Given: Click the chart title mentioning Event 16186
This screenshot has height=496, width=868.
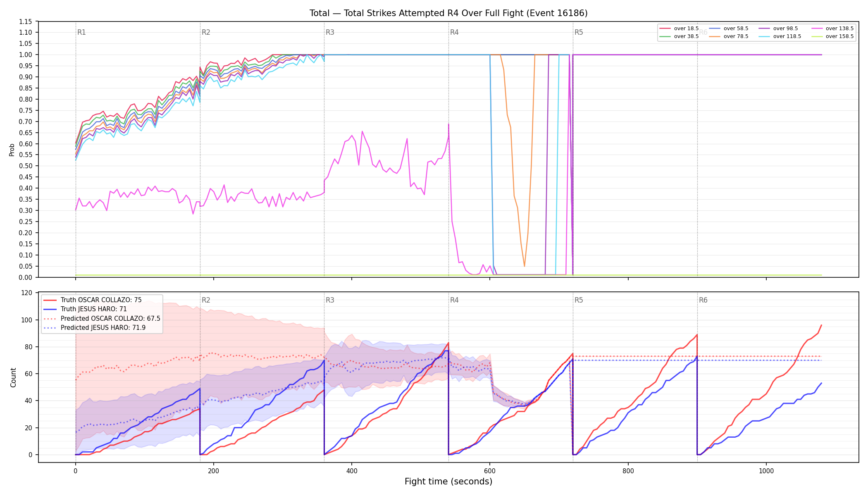Looking at the screenshot, I should coord(448,13).
